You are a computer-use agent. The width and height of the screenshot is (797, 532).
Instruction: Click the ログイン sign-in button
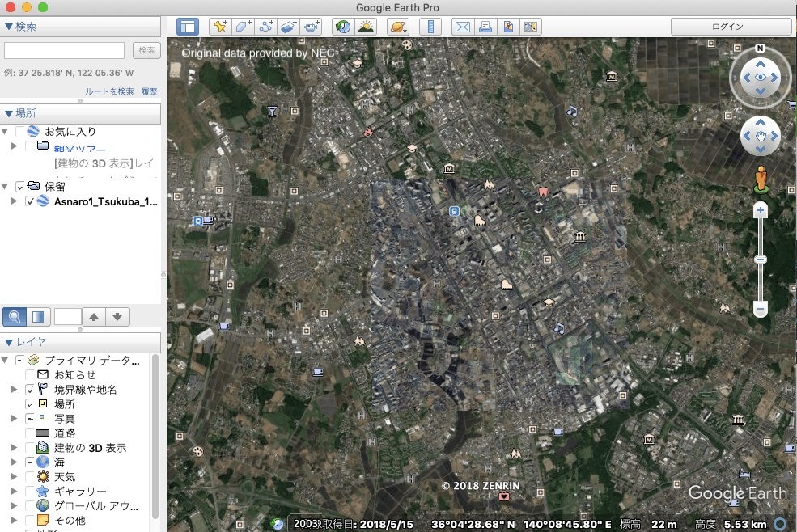(x=731, y=27)
